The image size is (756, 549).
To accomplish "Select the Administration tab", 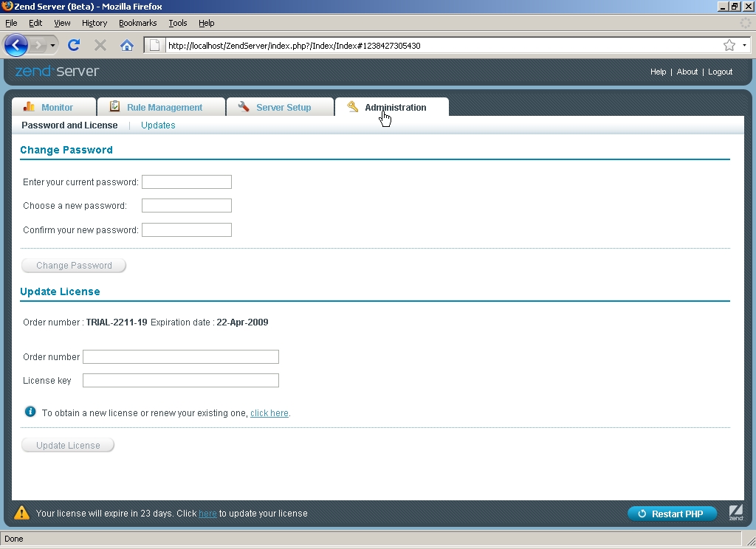I will (391, 106).
